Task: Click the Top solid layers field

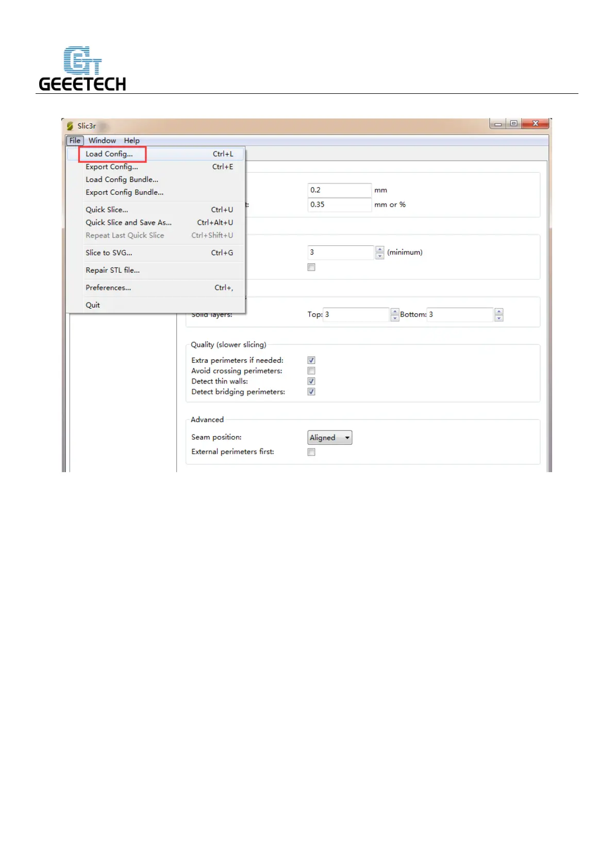Action: pyautogui.click(x=356, y=314)
